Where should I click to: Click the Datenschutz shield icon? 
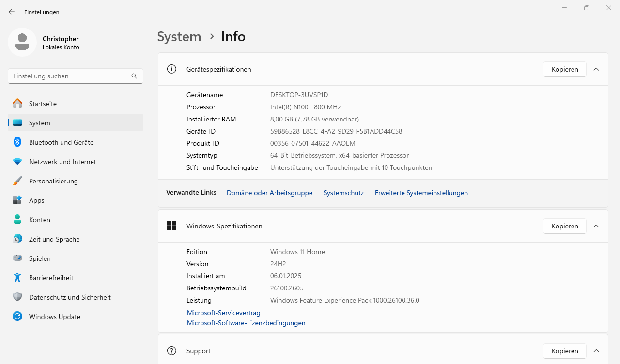point(17,297)
